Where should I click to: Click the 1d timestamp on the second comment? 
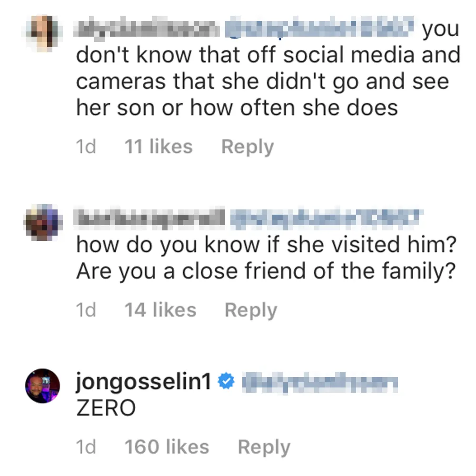pos(86,310)
